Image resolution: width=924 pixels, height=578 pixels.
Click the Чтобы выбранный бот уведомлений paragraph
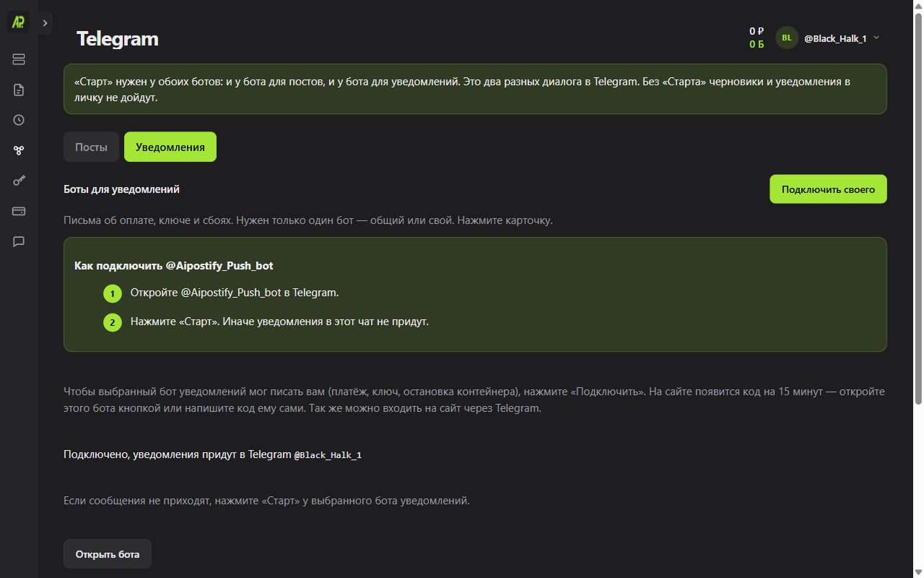[x=474, y=400]
